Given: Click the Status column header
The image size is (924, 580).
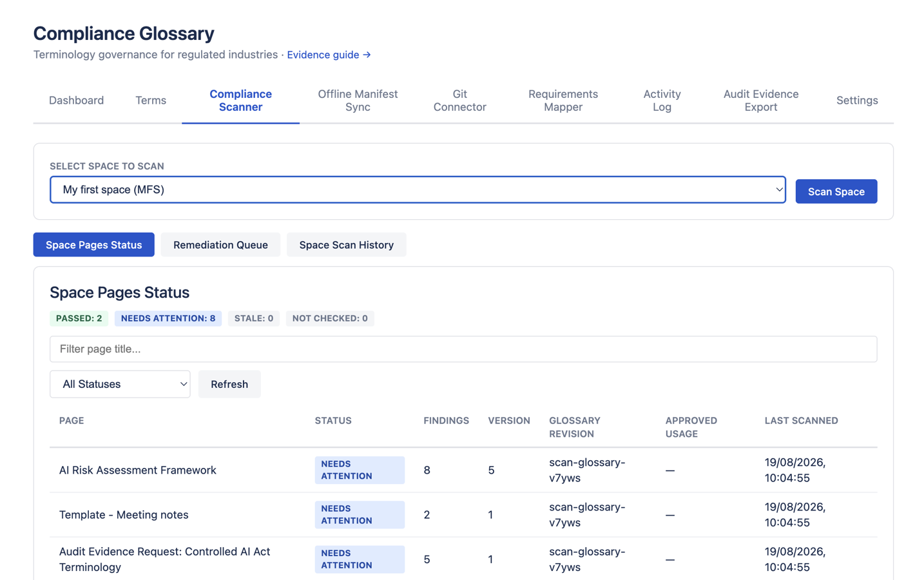Looking at the screenshot, I should coord(333,421).
